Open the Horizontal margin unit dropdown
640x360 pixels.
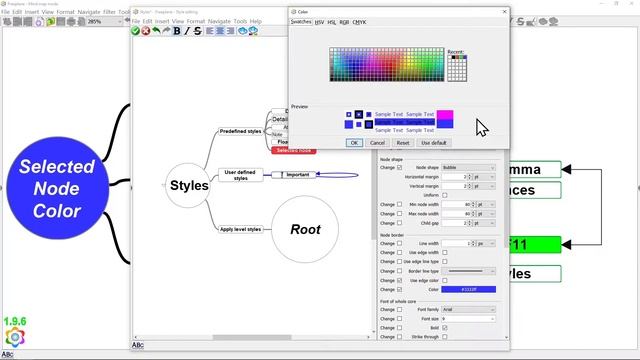484,177
